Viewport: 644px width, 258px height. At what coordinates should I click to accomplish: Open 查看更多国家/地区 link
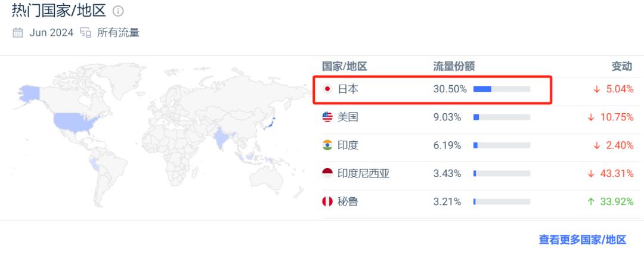coord(583,240)
